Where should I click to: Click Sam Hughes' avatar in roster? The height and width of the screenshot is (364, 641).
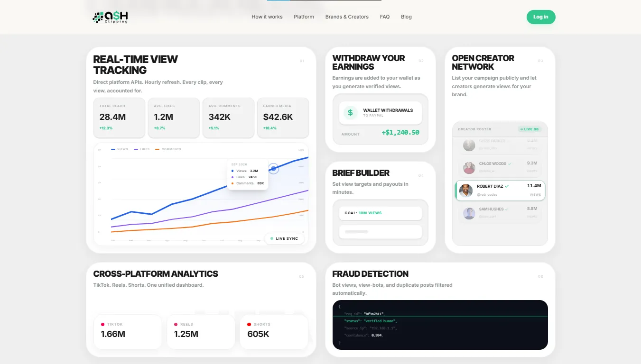[469, 213]
